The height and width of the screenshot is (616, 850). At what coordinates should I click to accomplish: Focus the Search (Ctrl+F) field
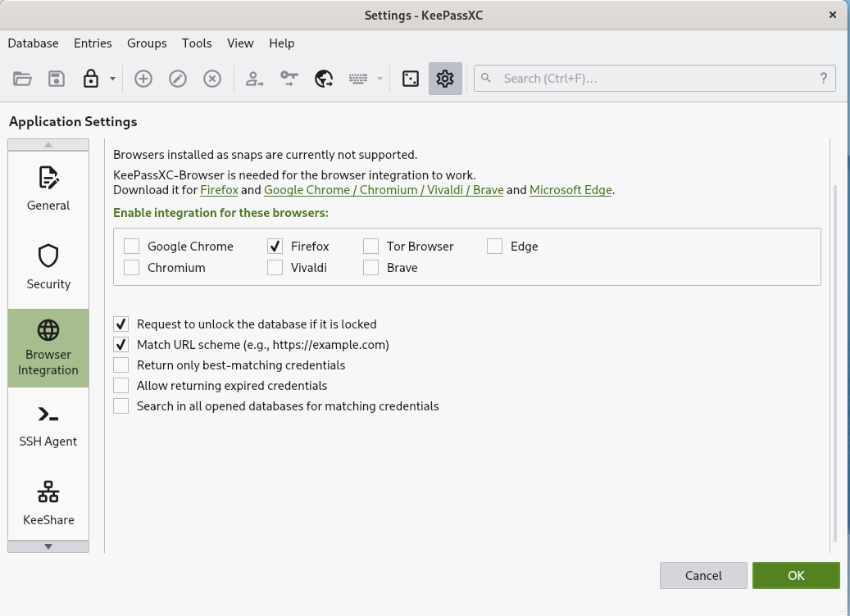pos(654,79)
